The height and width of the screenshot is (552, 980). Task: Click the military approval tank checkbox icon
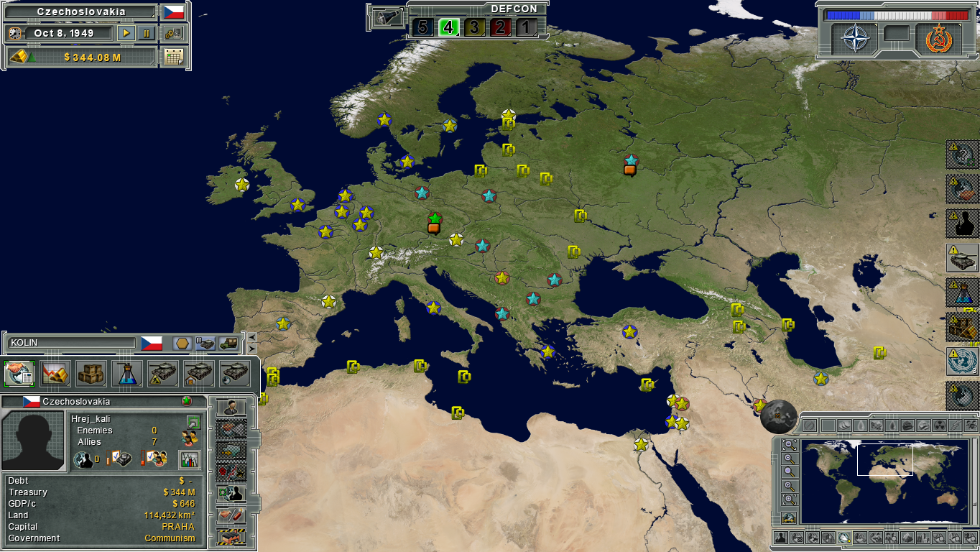(119, 458)
